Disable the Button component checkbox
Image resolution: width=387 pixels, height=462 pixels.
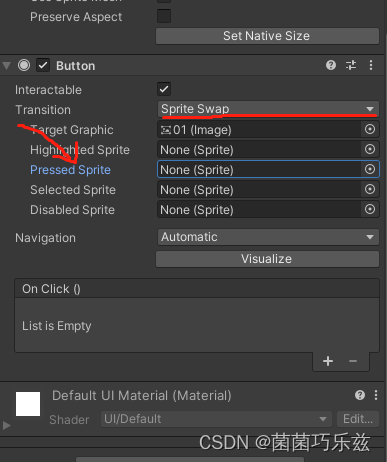click(x=43, y=65)
